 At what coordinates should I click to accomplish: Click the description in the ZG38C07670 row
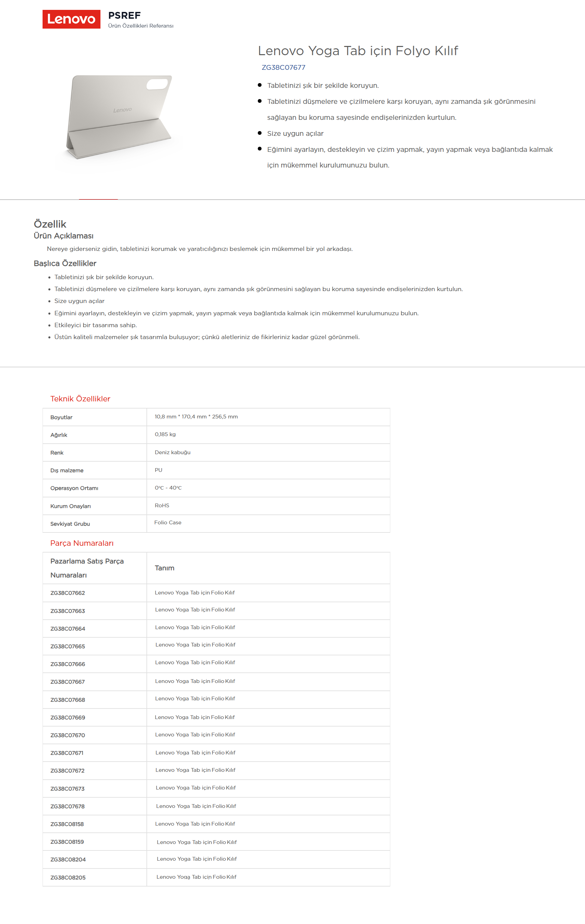[x=195, y=734]
